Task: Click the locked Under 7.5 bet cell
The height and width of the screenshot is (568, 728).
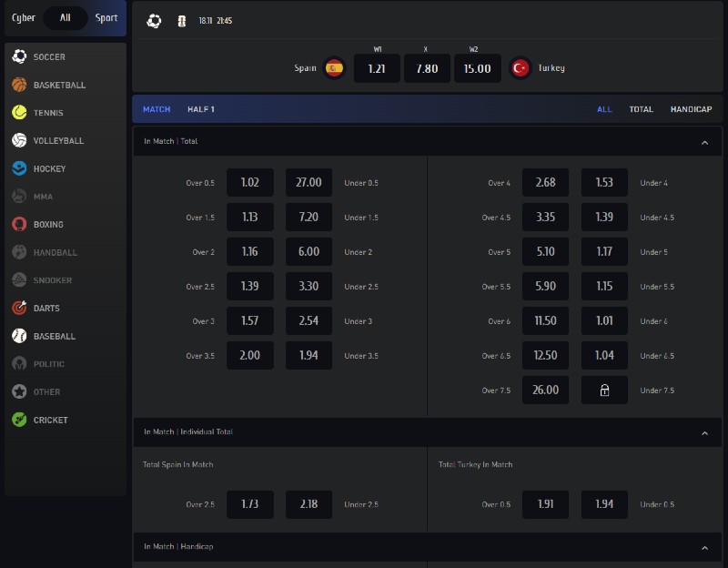Action: click(604, 390)
